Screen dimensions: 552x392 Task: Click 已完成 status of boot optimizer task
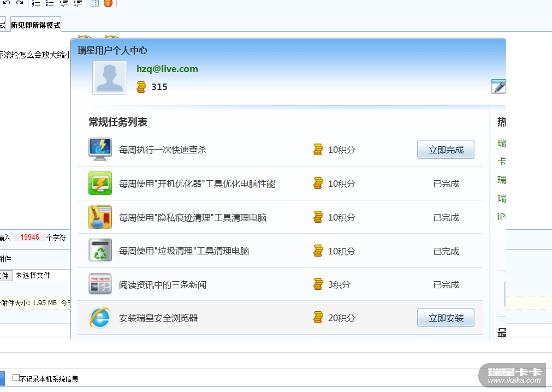click(446, 183)
